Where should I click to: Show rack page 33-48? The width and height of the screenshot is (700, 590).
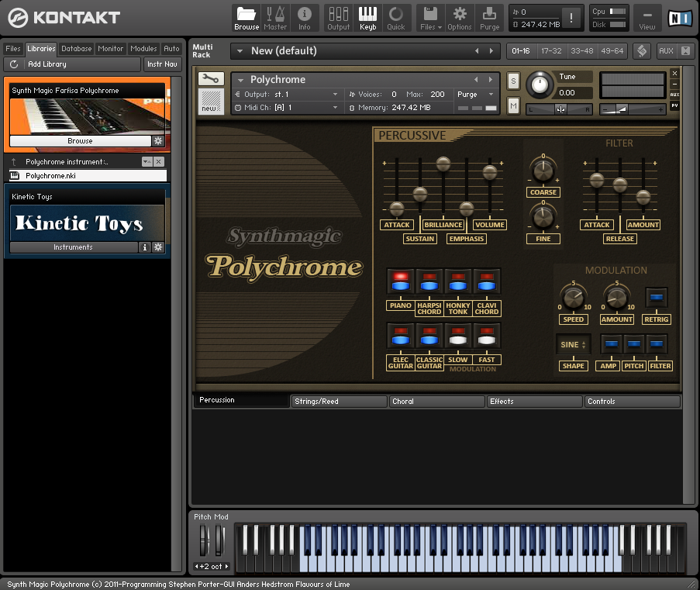tap(582, 51)
